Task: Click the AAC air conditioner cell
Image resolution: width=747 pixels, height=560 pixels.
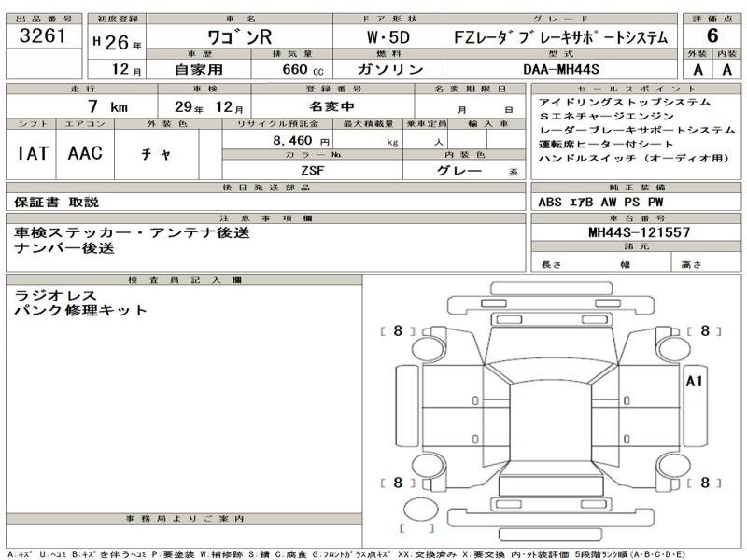Action: click(x=85, y=154)
